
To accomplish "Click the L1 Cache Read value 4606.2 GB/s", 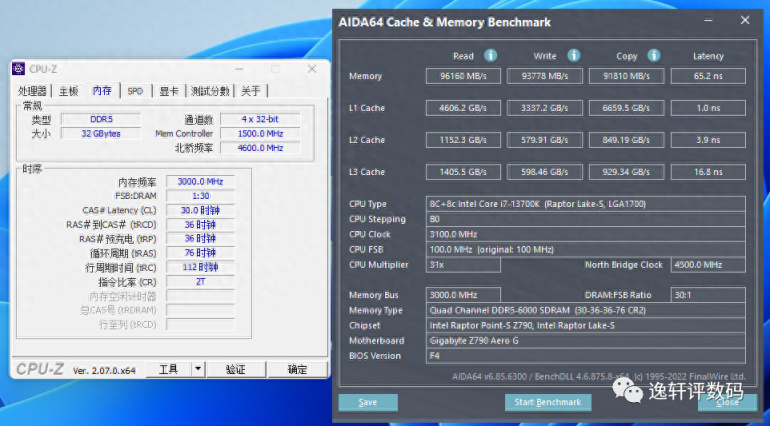I will [463, 108].
